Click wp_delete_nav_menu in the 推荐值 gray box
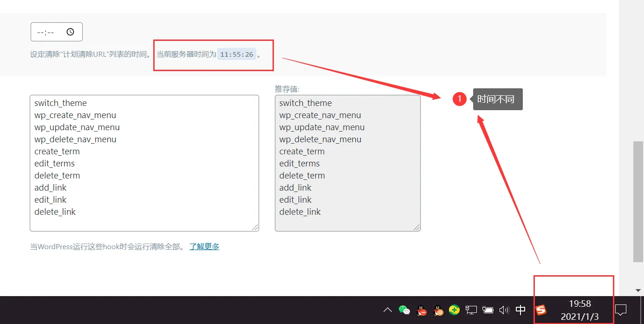The image size is (644, 324). 320,139
